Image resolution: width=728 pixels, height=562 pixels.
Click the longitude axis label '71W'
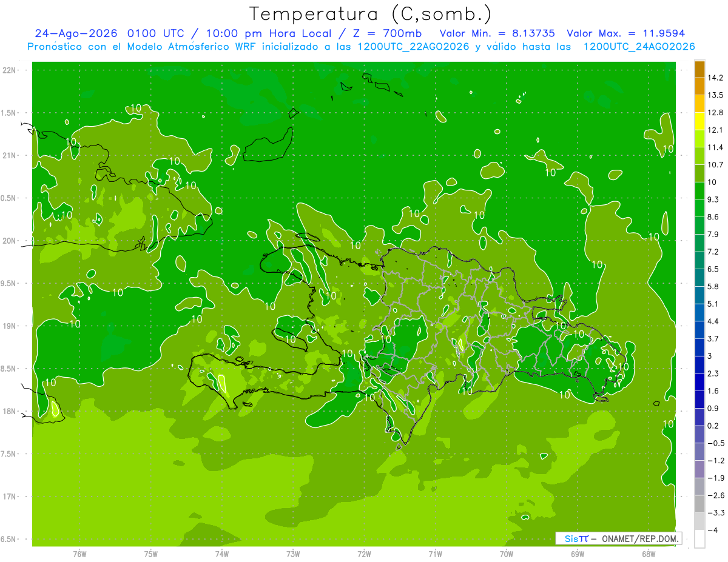435,554
